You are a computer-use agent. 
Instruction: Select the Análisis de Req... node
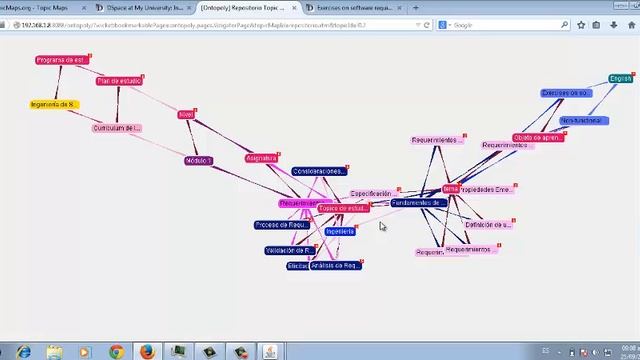(x=336, y=266)
